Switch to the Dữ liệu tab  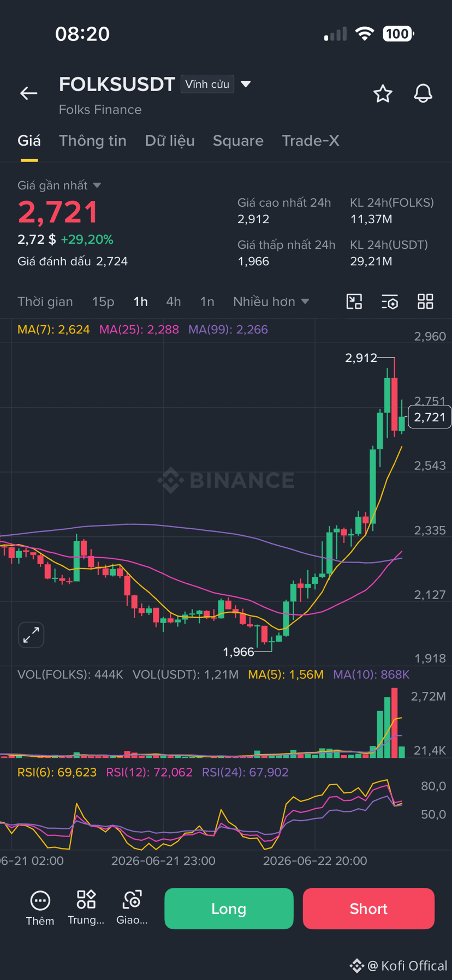tap(170, 141)
